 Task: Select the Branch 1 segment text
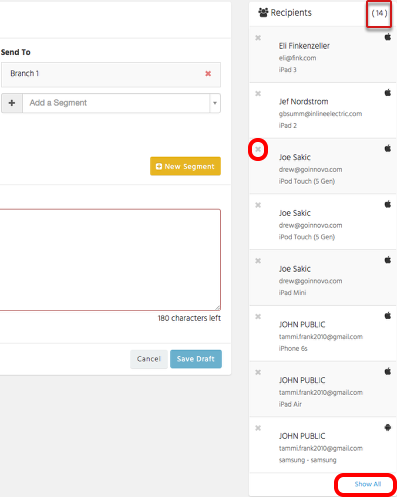point(24,73)
